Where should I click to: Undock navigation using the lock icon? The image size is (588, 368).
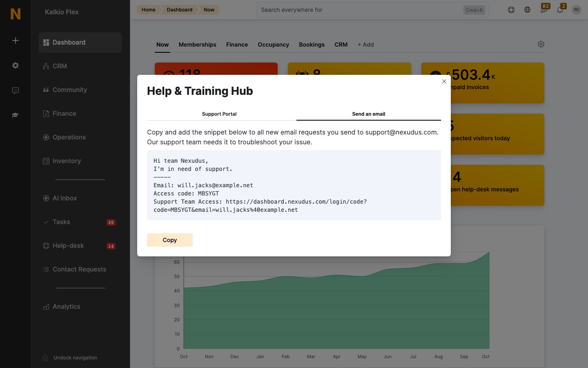point(46,358)
